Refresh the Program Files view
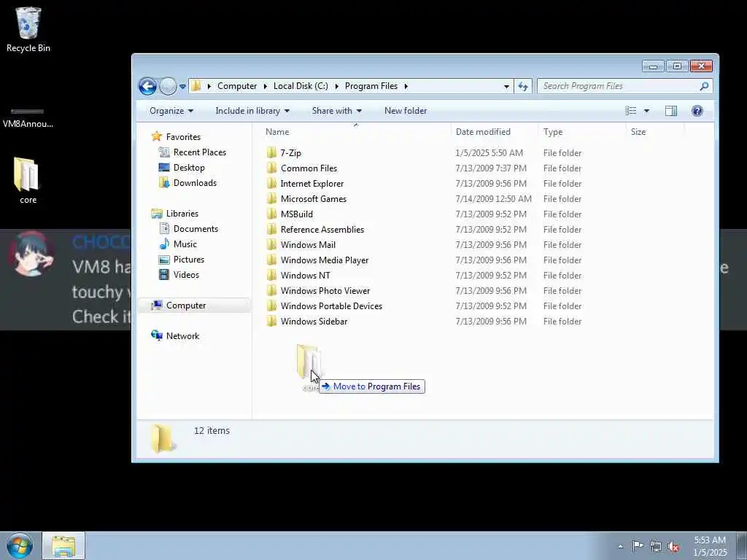 (x=523, y=86)
